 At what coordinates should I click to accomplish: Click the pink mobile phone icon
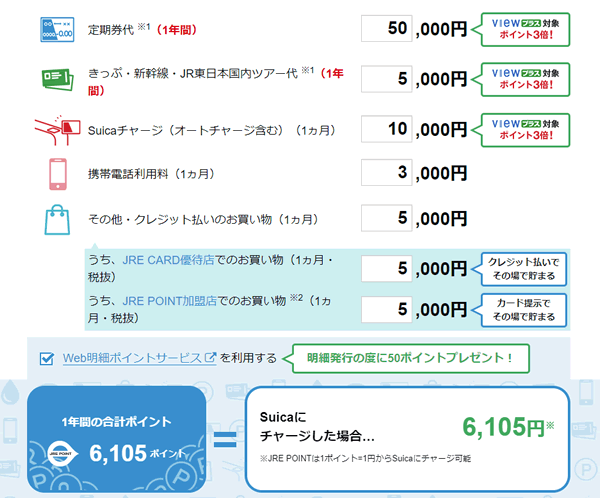point(58,174)
